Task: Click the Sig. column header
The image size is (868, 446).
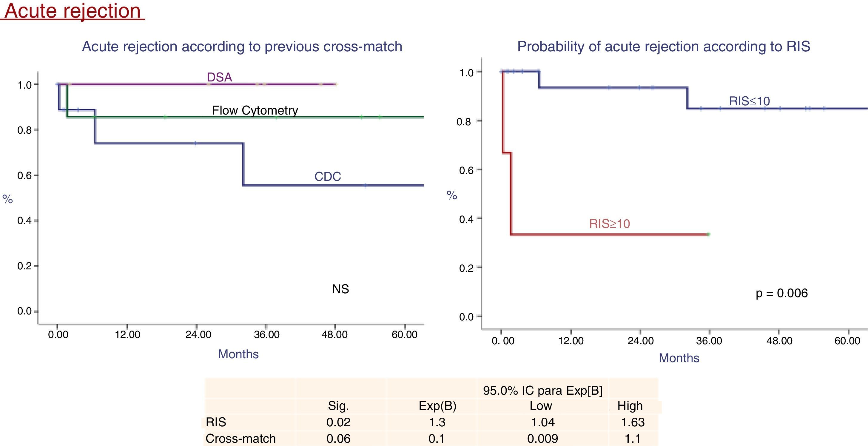Action: [x=338, y=406]
